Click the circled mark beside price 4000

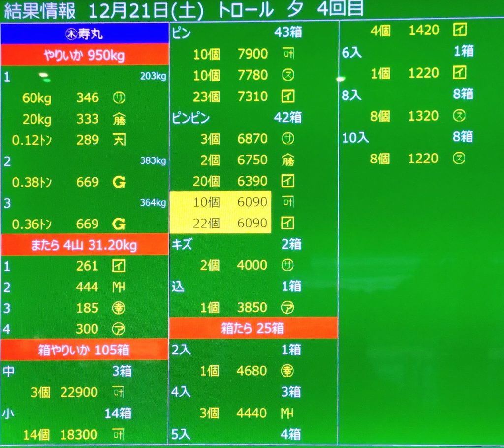coord(287,265)
